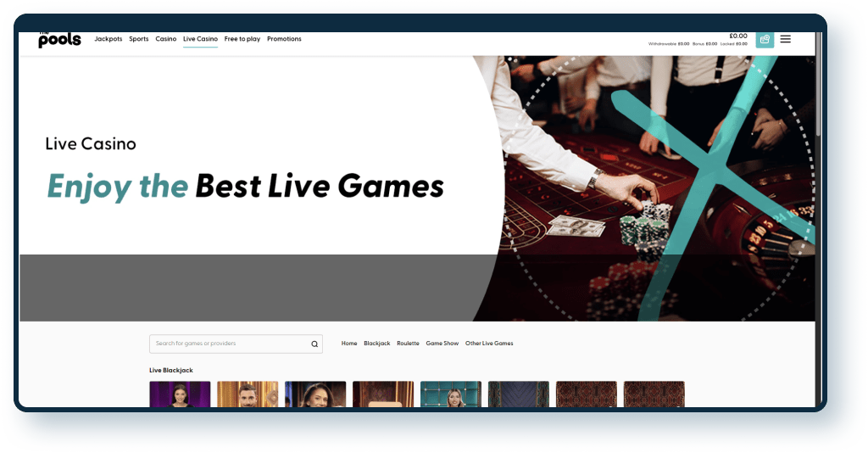868x453 pixels.
Task: Select the Live Casino tab
Action: (x=200, y=39)
